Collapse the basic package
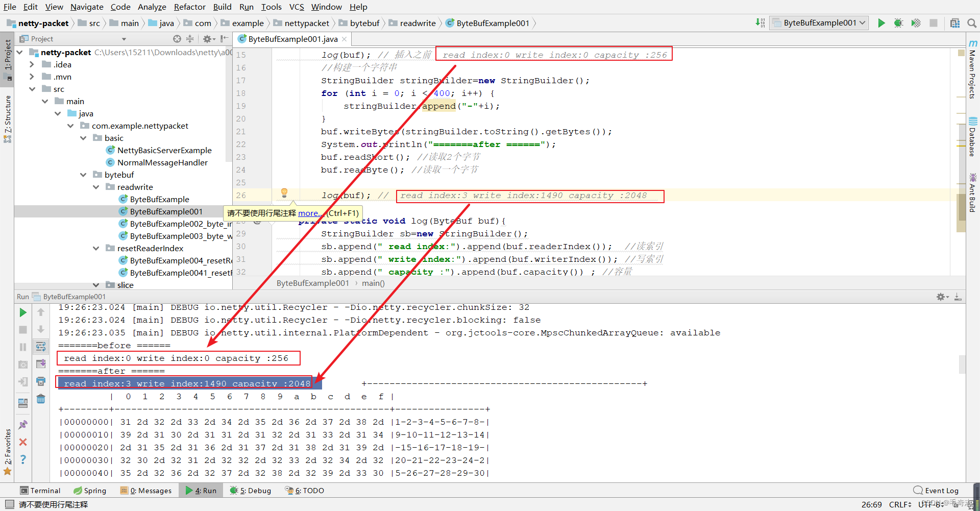 pyautogui.click(x=83, y=138)
